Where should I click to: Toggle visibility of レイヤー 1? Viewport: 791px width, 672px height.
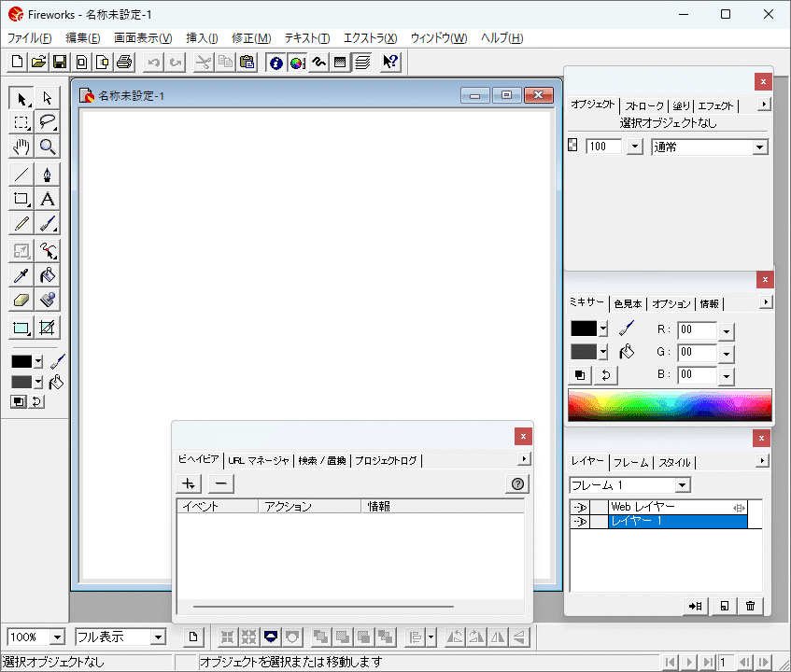point(579,522)
